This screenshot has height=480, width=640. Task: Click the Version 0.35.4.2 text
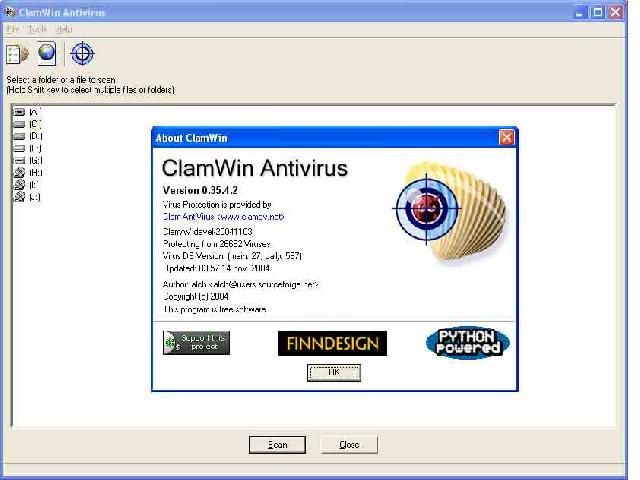coord(200,190)
